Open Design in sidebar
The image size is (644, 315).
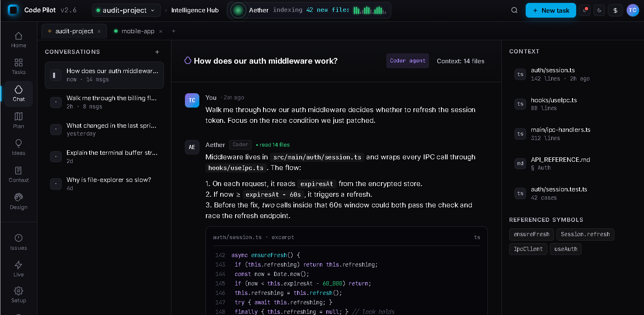coord(18,202)
